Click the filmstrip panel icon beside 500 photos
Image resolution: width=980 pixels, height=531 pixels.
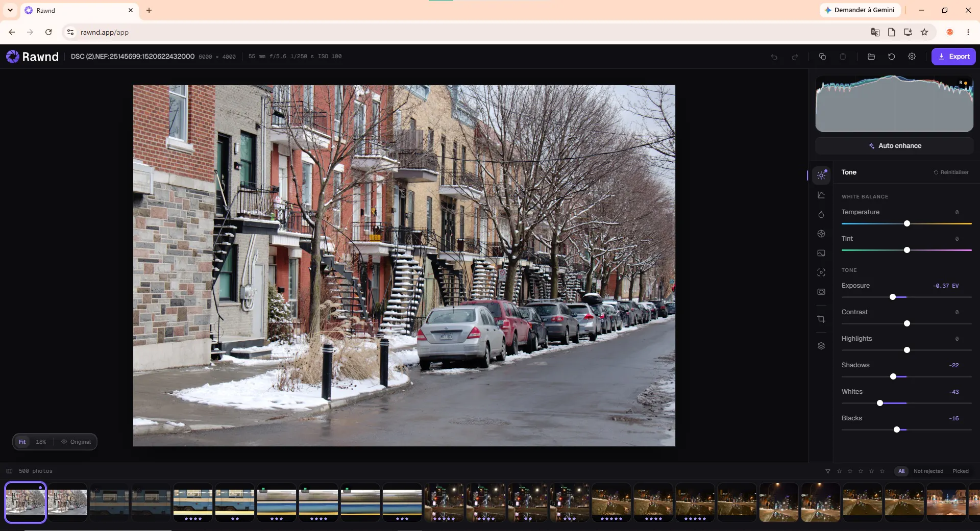click(x=9, y=471)
